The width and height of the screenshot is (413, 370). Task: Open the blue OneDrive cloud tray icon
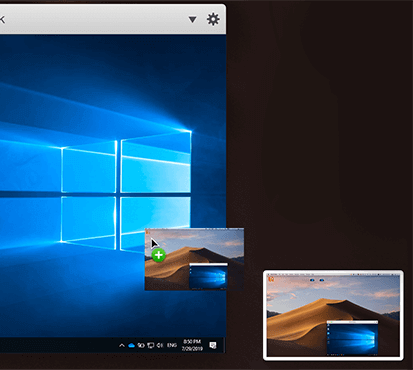tap(131, 345)
